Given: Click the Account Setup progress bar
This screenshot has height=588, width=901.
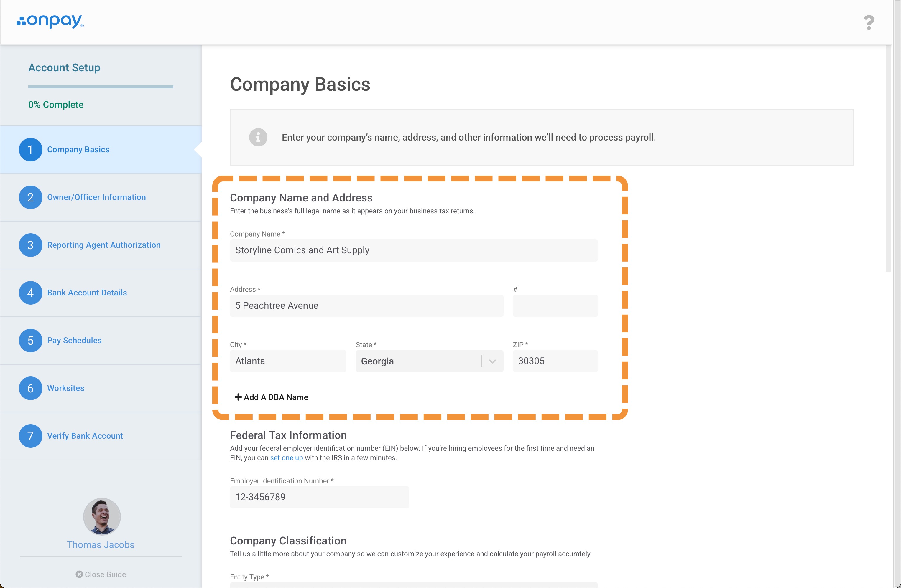Looking at the screenshot, I should coord(101,87).
